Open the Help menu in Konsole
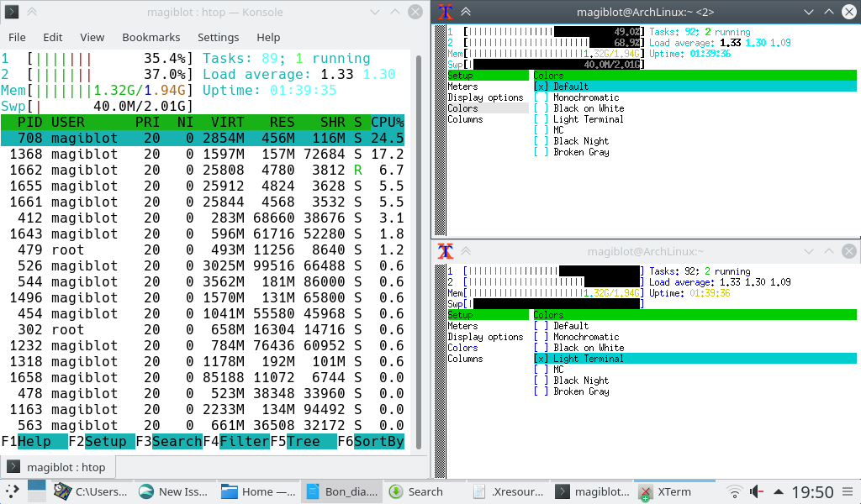861x504 pixels. pos(268,37)
